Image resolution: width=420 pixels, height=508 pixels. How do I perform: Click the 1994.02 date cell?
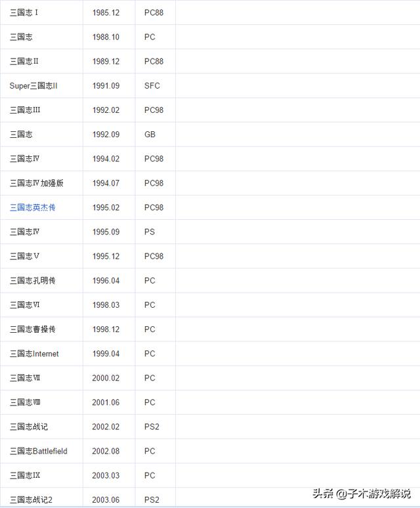click(x=106, y=159)
